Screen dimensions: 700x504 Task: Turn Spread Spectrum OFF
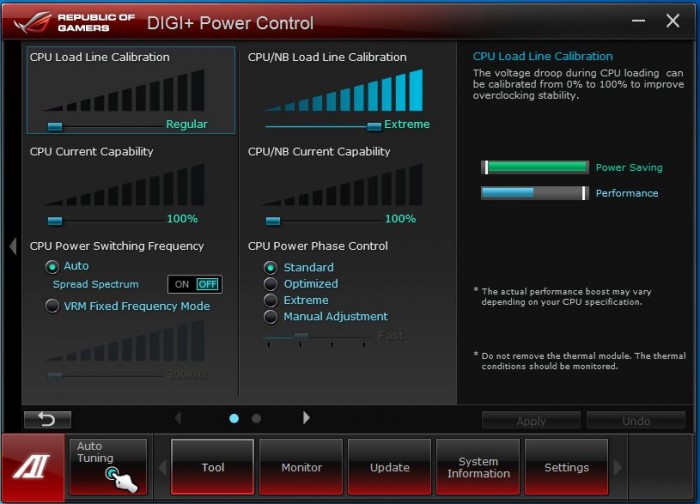208,284
